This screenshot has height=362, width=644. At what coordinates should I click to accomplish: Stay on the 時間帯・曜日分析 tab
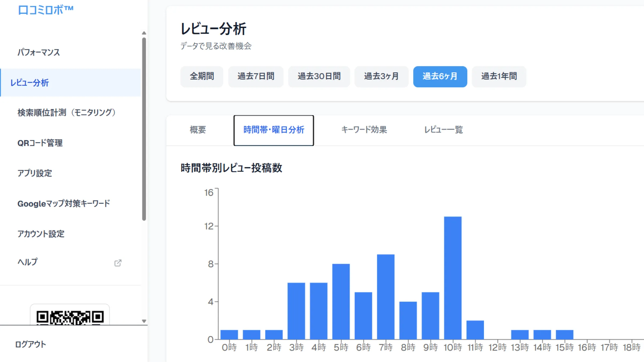(x=273, y=130)
